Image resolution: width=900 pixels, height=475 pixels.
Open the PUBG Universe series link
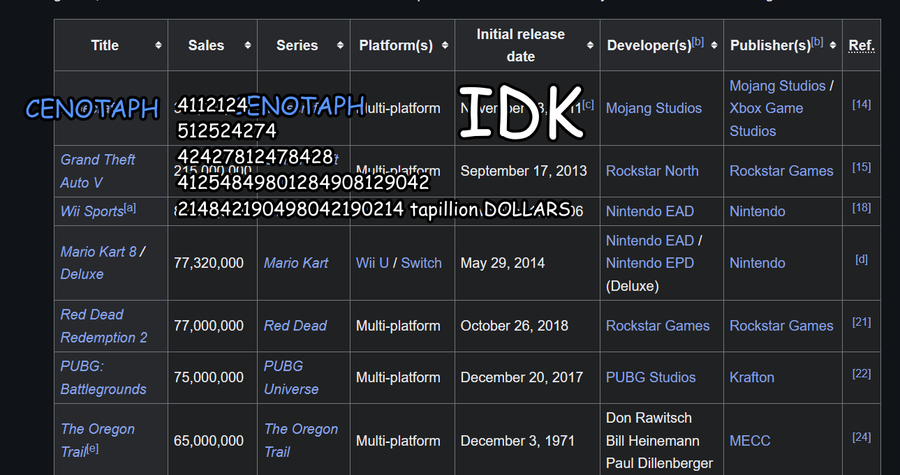point(291,377)
